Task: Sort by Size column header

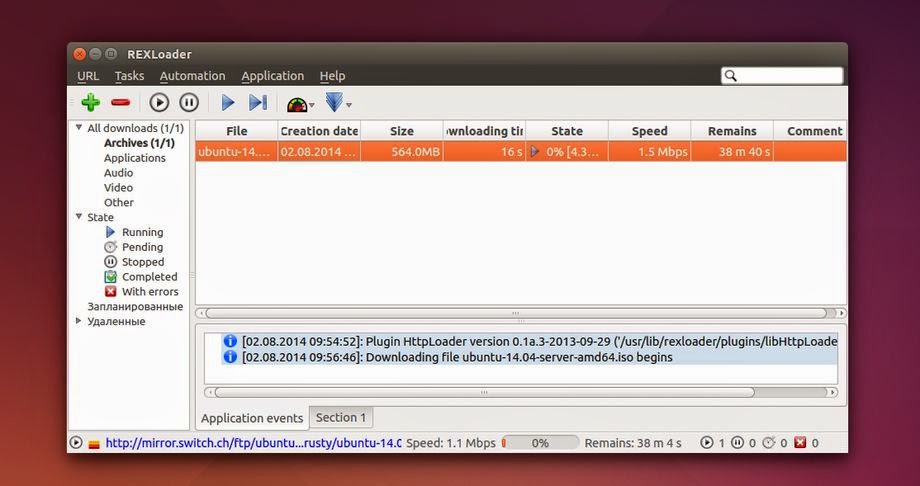Action: coord(402,131)
